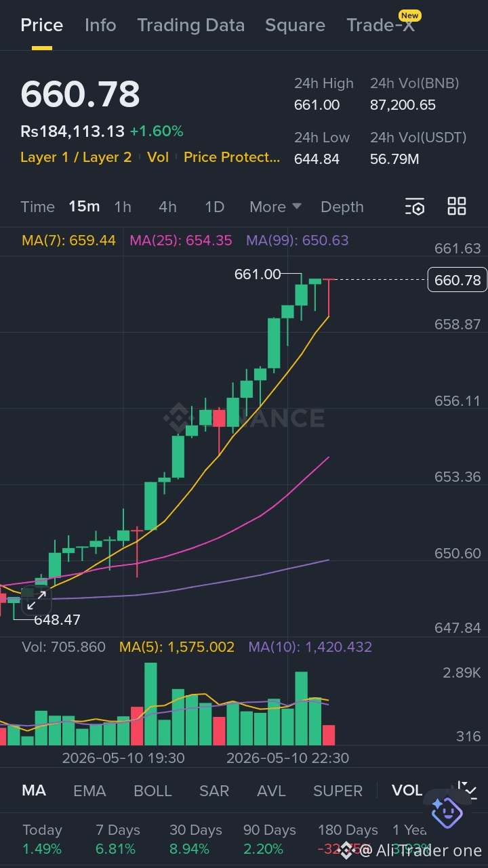Tap the MA(99): 650.63 legend
Viewport: 488px width, 868px height.
coord(298,241)
